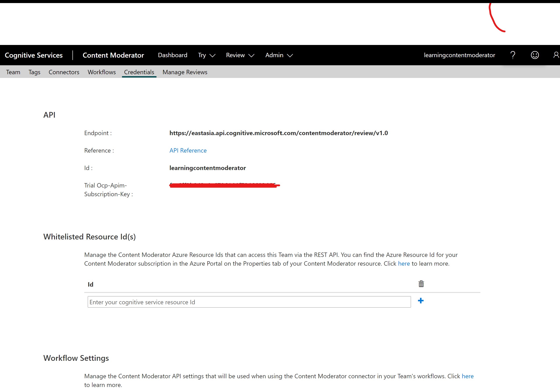Expand the Admin dropdown menu
The height and width of the screenshot is (392, 560).
pyautogui.click(x=279, y=55)
